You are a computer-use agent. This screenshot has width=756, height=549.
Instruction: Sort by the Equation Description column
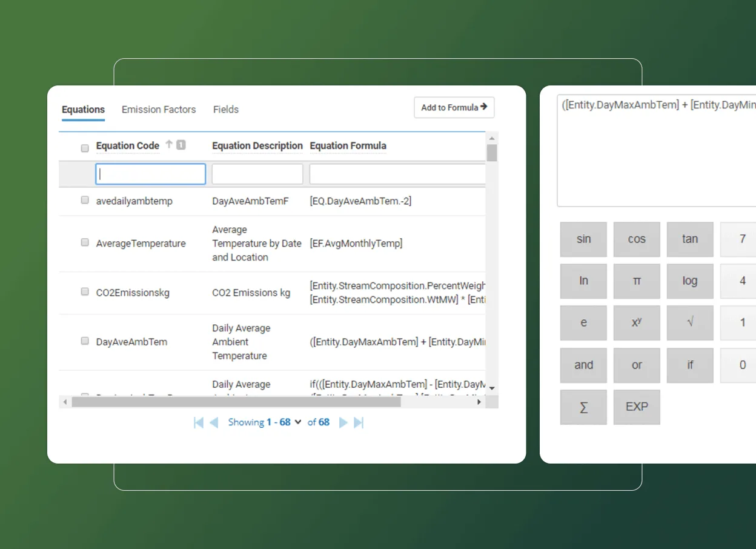pos(257,145)
